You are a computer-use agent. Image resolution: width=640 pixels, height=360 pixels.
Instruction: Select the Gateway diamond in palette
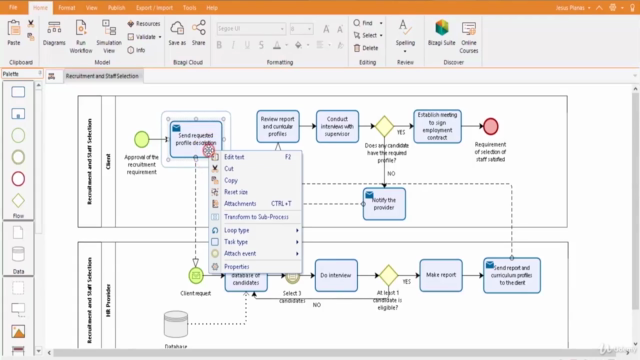click(x=18, y=200)
